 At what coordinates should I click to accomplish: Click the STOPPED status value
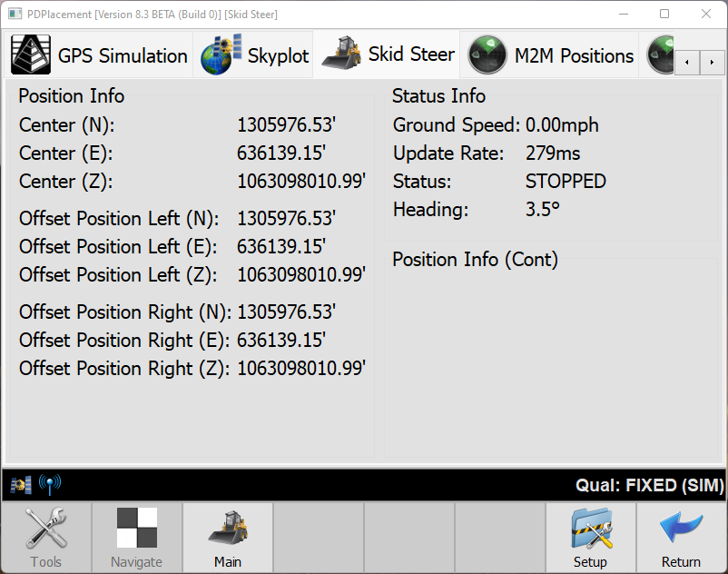coord(566,182)
